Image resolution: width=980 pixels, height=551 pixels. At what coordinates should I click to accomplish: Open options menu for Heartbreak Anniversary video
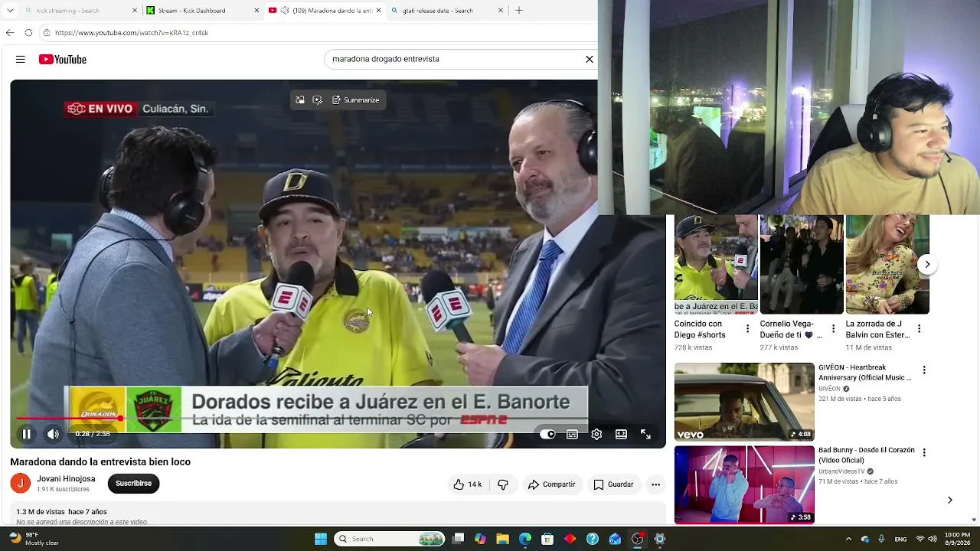(924, 370)
